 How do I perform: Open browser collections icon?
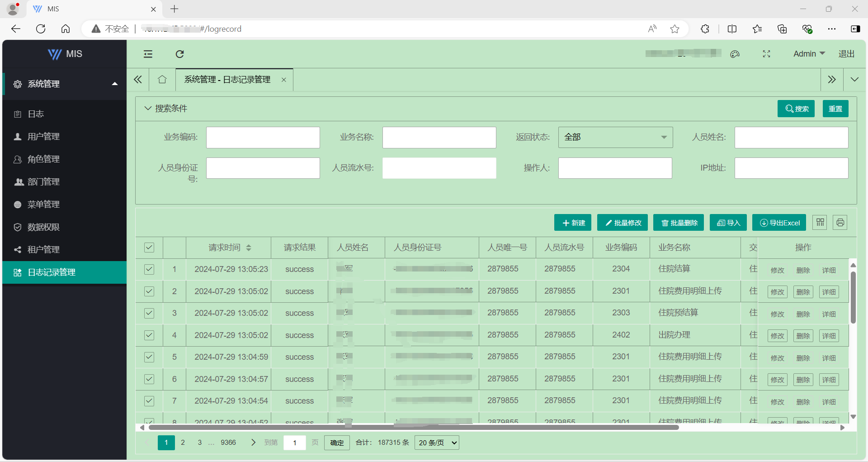(782, 29)
